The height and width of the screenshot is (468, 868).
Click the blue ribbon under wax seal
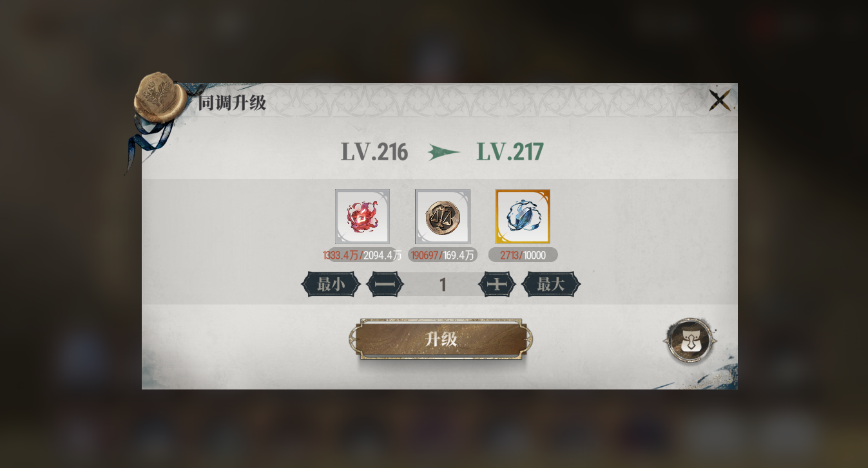pyautogui.click(x=147, y=138)
